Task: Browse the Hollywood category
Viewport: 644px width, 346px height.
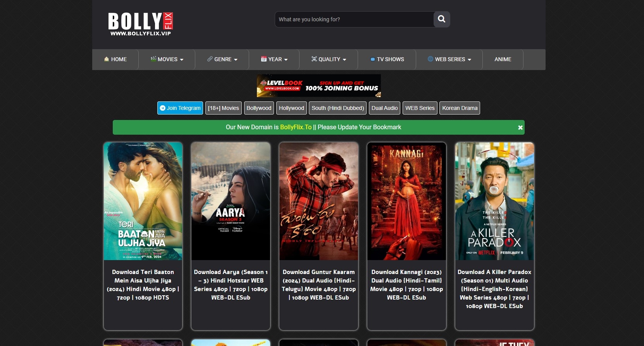Action: (x=291, y=108)
